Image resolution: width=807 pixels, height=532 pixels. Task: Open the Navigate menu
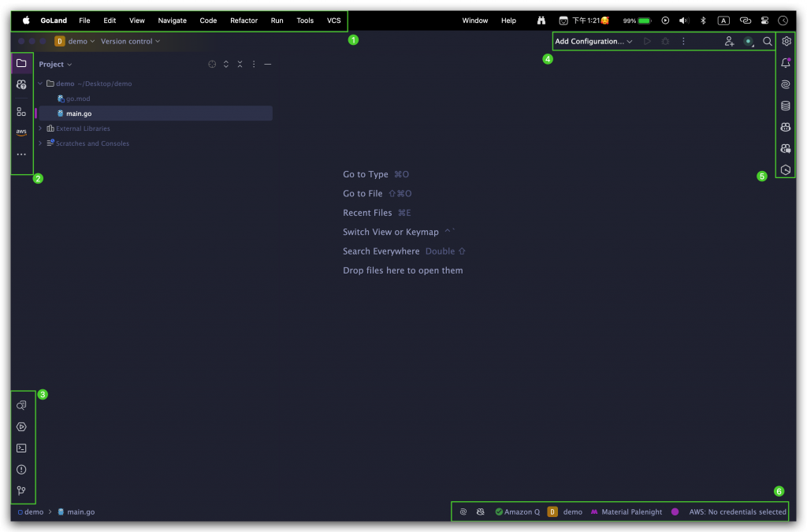click(x=172, y=20)
